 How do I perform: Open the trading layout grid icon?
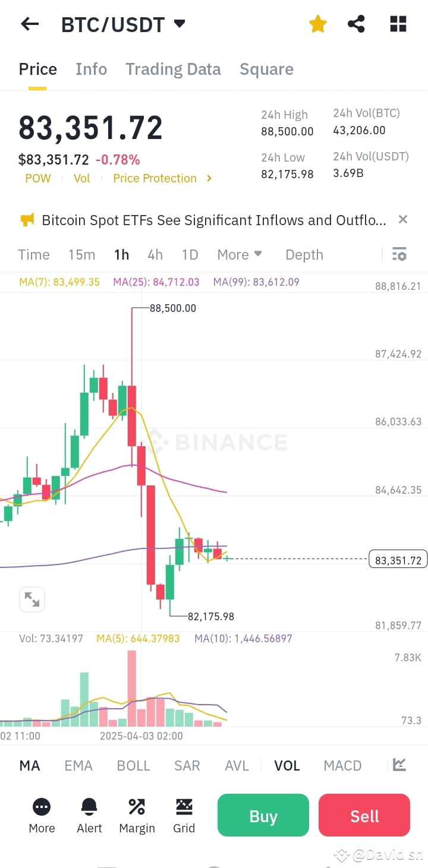click(x=397, y=24)
